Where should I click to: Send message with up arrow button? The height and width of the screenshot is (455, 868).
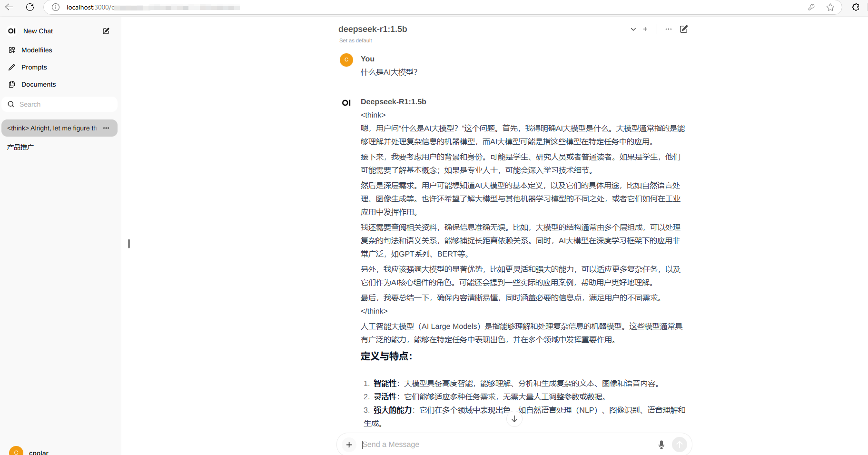(x=680, y=445)
